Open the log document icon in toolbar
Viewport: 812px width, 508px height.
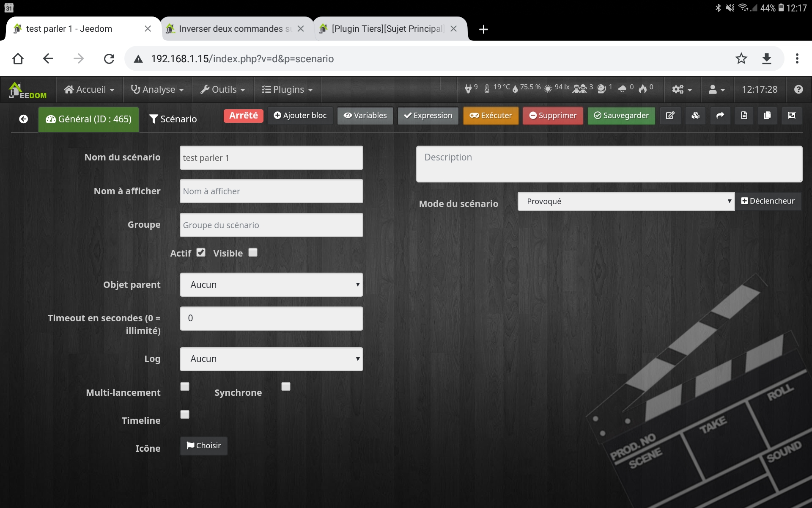744,116
